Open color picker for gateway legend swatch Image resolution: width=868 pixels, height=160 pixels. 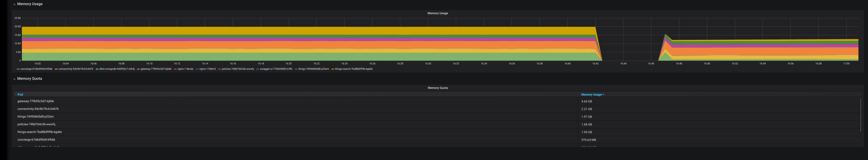pos(139,69)
